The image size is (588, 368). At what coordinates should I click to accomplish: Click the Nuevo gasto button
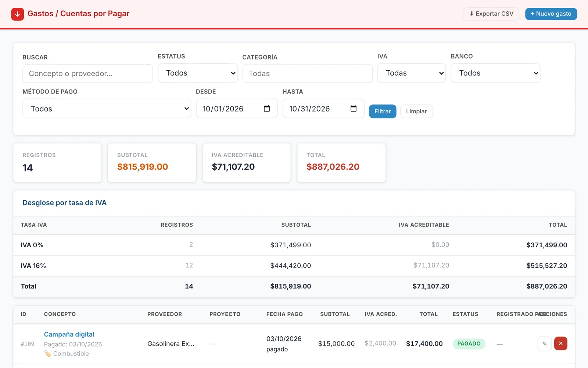pyautogui.click(x=551, y=14)
